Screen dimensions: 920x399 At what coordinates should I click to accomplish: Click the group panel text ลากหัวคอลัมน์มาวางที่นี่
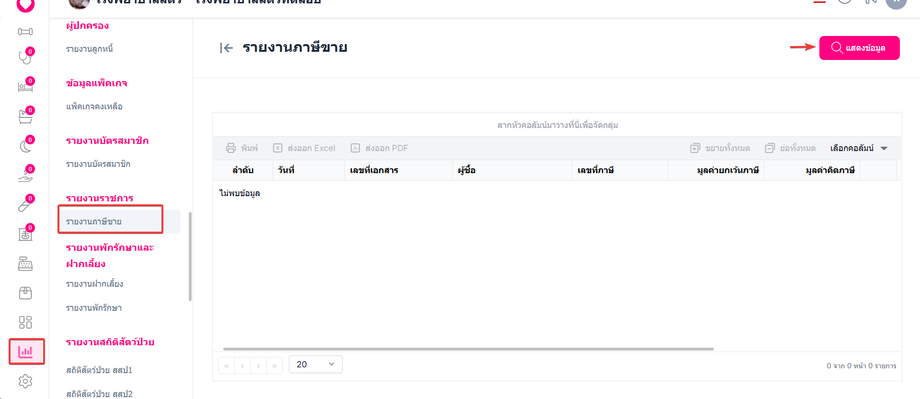click(x=559, y=125)
